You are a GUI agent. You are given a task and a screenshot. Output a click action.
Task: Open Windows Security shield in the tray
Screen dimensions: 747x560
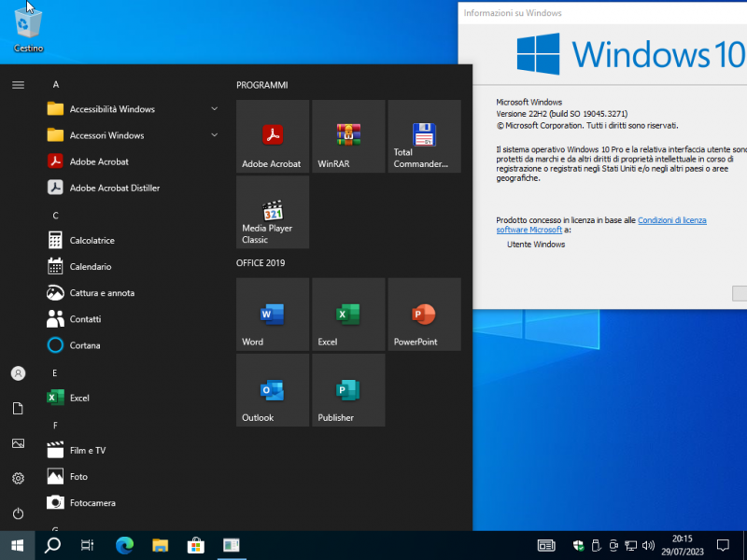pos(578,544)
